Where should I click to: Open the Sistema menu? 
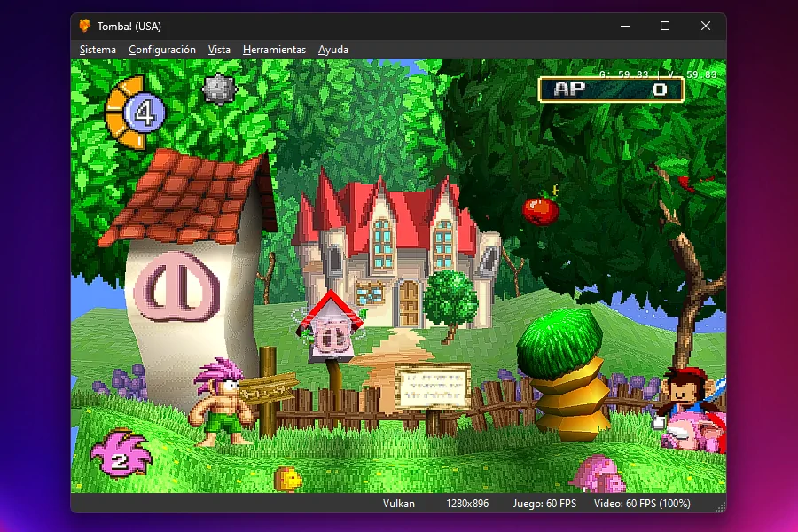(x=98, y=50)
